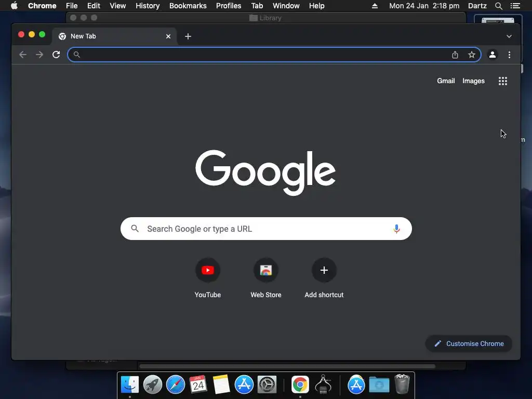
Task: Click the date and time in menu bar
Action: tap(424, 6)
